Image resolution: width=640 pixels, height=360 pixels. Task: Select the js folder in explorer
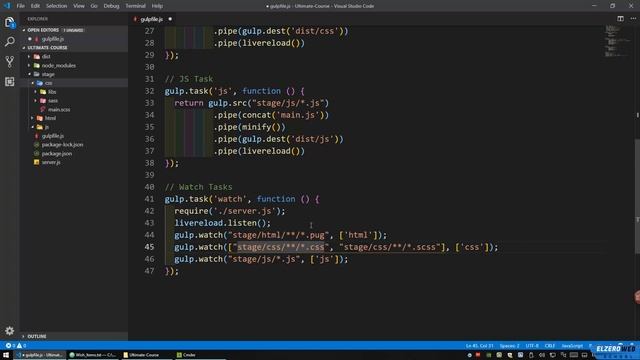click(47, 127)
